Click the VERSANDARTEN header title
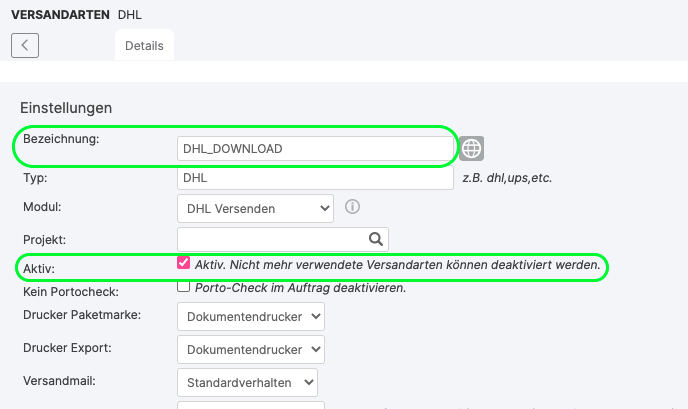Viewport: 688px width, 409px height. point(61,15)
